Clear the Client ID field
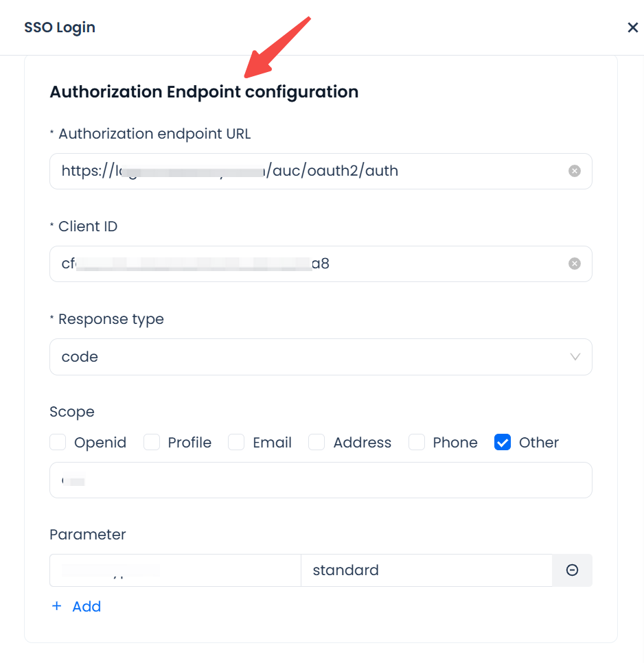The width and height of the screenshot is (644, 663). (575, 264)
